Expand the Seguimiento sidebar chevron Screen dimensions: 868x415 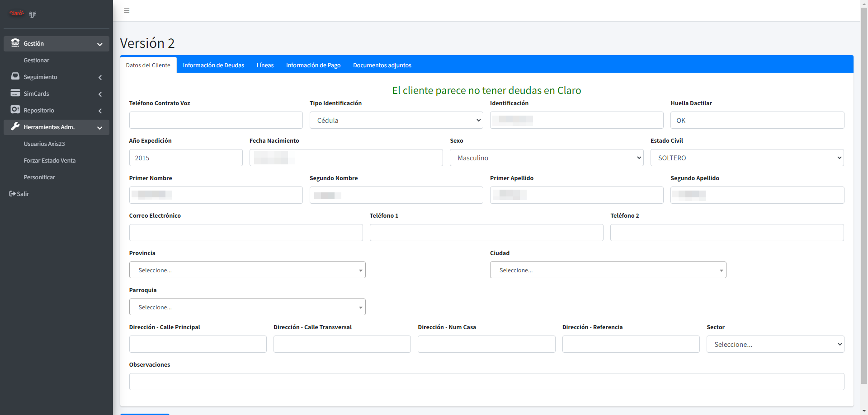(100, 77)
